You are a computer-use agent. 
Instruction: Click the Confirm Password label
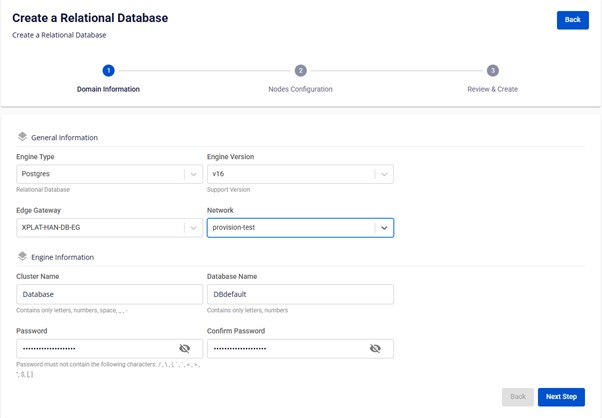click(x=236, y=331)
